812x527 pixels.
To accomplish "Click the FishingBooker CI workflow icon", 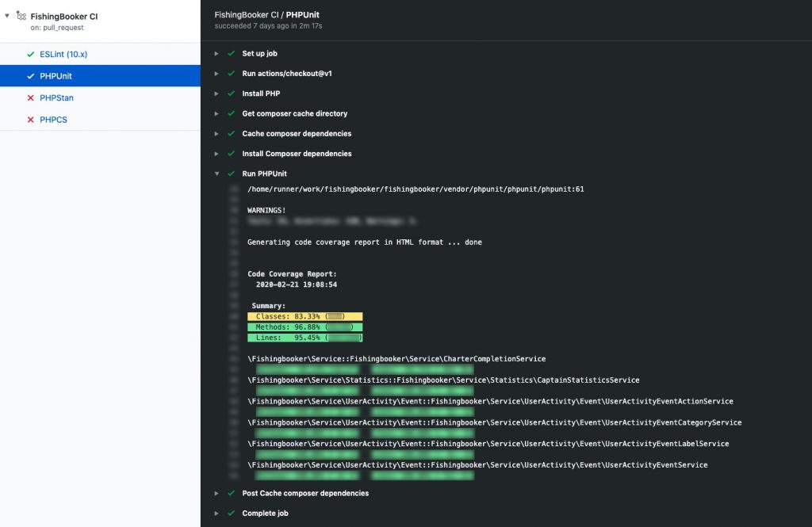I will (21, 16).
